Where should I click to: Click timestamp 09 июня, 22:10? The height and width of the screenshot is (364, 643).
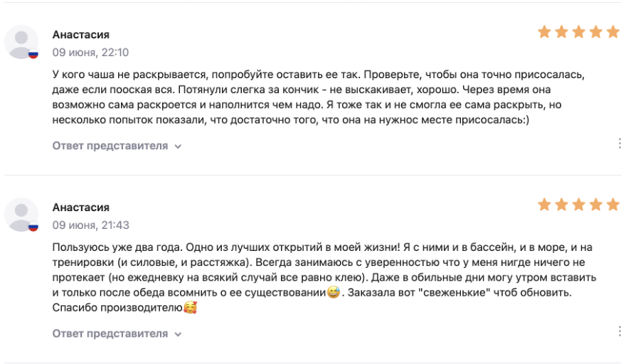click(x=90, y=53)
